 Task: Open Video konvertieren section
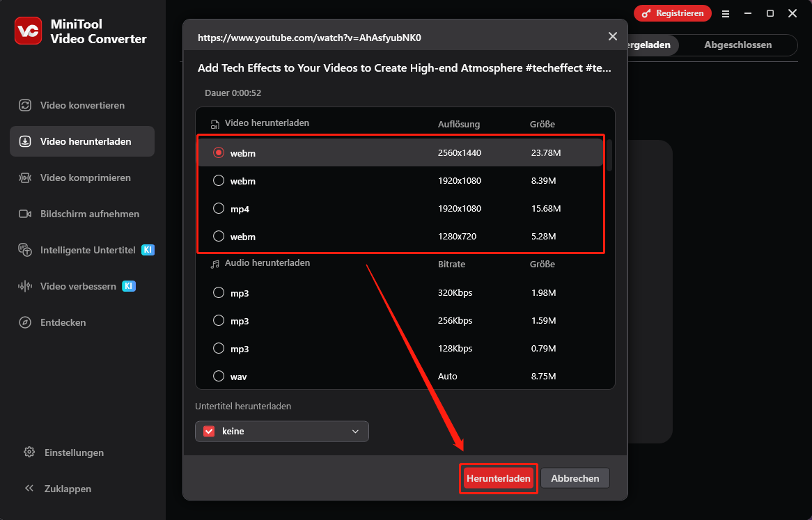tap(81, 105)
